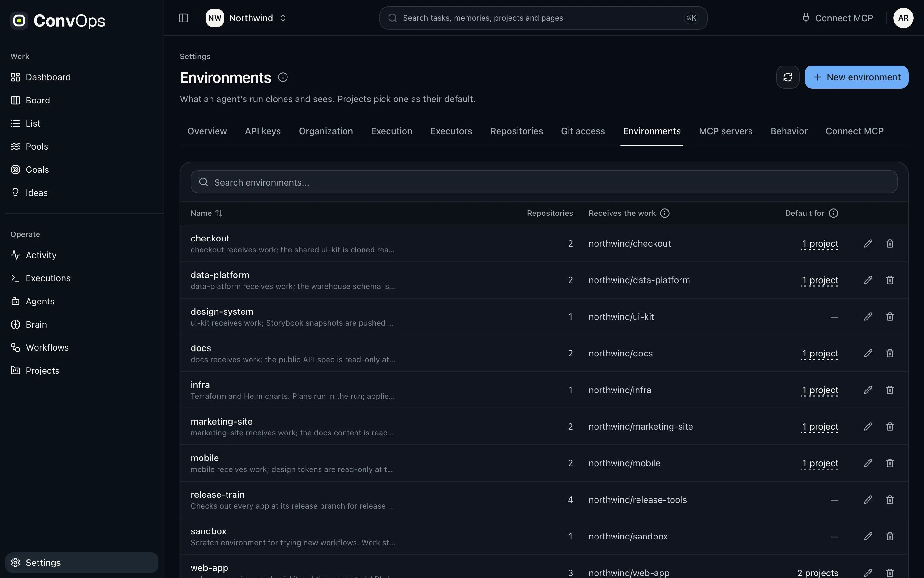Refresh the environments list
Viewport: 924px width, 578px height.
[788, 77]
